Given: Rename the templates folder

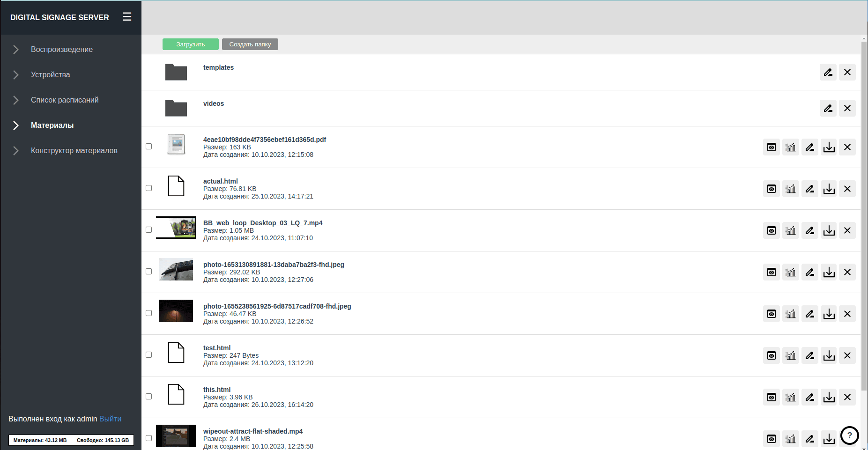Looking at the screenshot, I should tap(828, 73).
